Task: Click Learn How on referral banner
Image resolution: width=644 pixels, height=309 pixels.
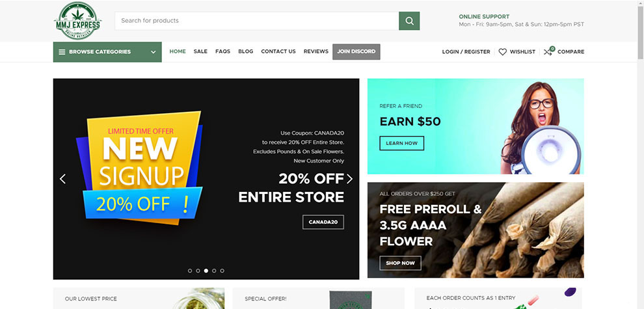Action: [401, 143]
